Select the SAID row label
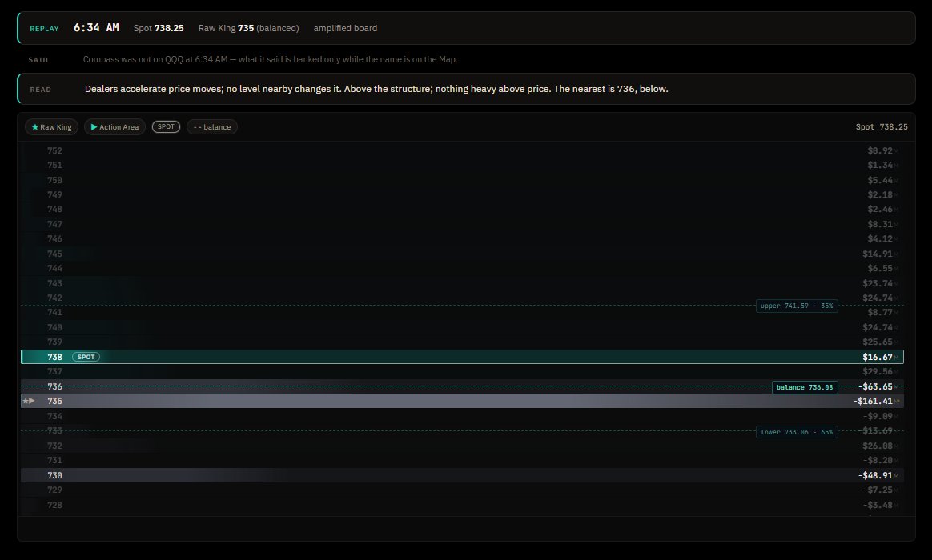Screen dimensions: 932x560 coord(38,60)
